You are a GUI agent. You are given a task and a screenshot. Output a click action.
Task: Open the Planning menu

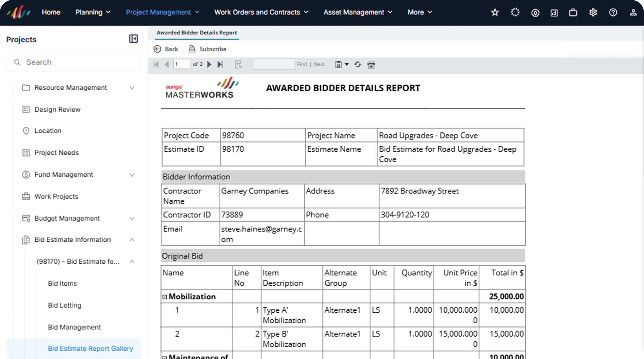[93, 12]
